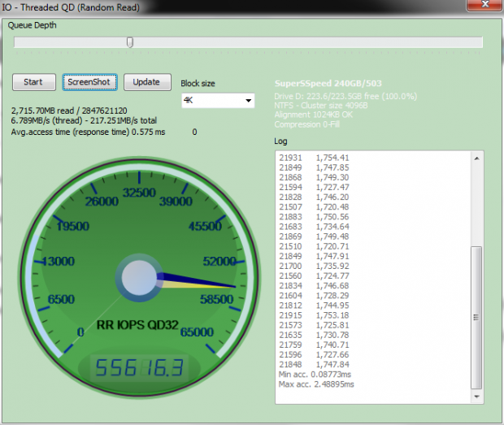Close the Threaded QD window
This screenshot has height=425, width=504.
pyautogui.click(x=484, y=5)
